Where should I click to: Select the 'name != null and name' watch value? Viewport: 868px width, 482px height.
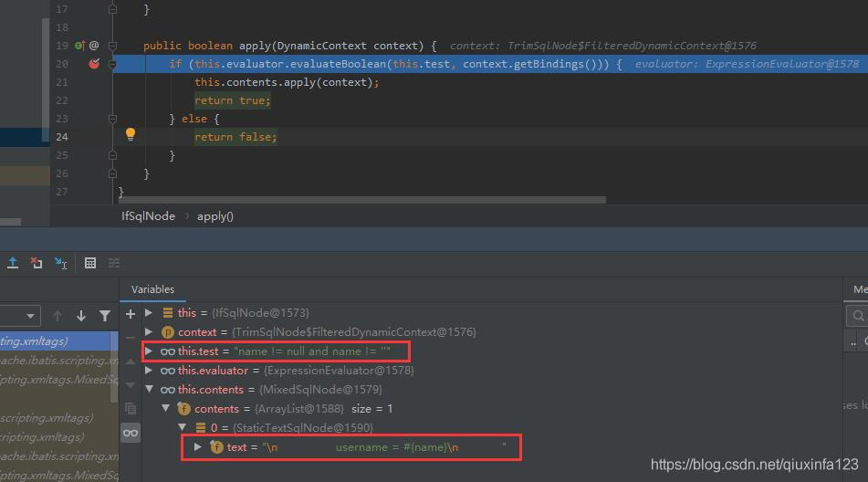pos(312,351)
